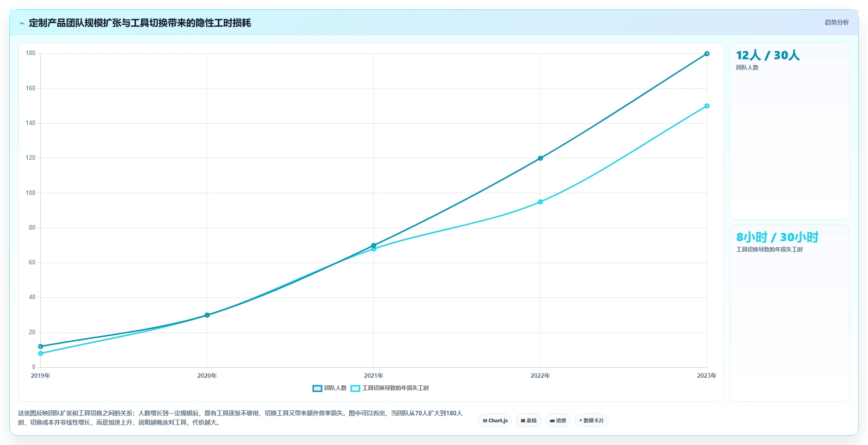Click the 团队人数 legend label
The height and width of the screenshot is (445, 868).
(x=335, y=388)
